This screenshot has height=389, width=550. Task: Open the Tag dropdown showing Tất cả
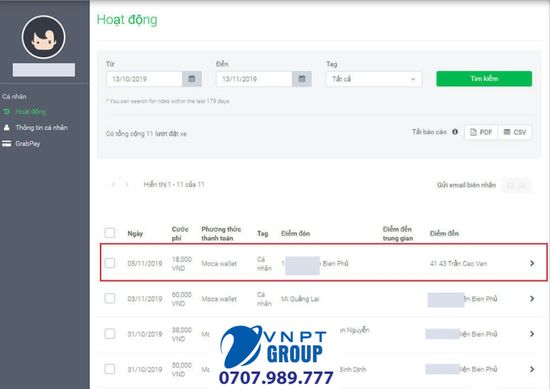(x=374, y=79)
